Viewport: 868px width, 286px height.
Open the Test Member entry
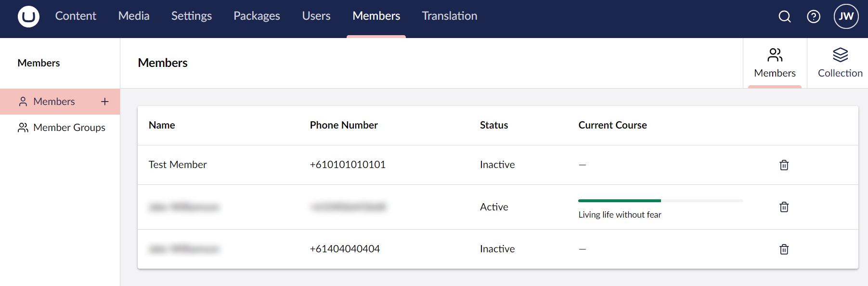click(178, 165)
